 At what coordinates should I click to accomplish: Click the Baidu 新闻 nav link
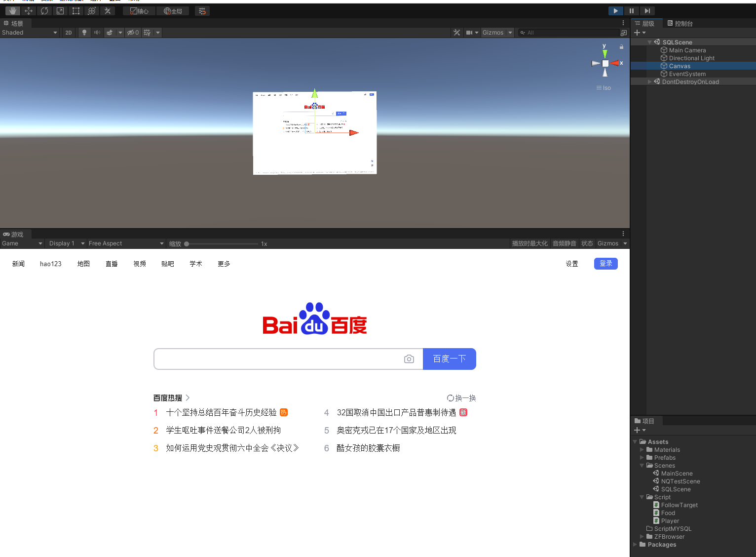point(18,264)
